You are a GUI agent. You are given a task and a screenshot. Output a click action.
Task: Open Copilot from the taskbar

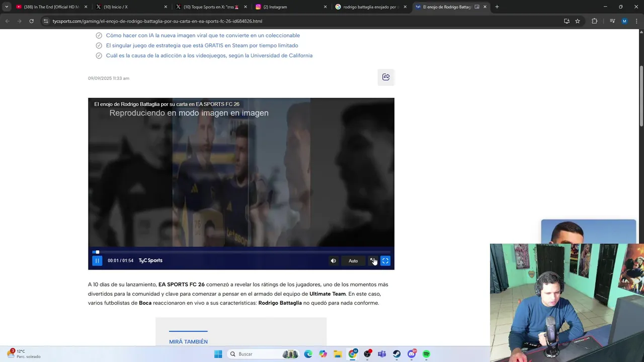pyautogui.click(x=323, y=354)
